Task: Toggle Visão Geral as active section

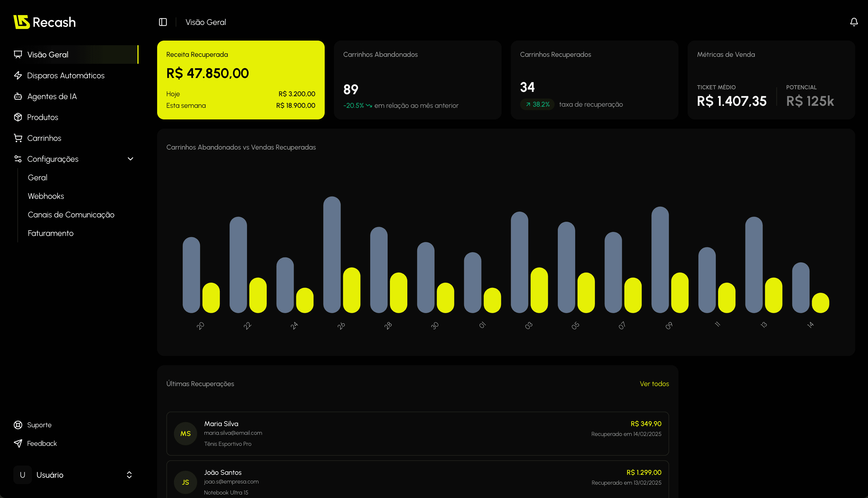Action: click(48, 54)
